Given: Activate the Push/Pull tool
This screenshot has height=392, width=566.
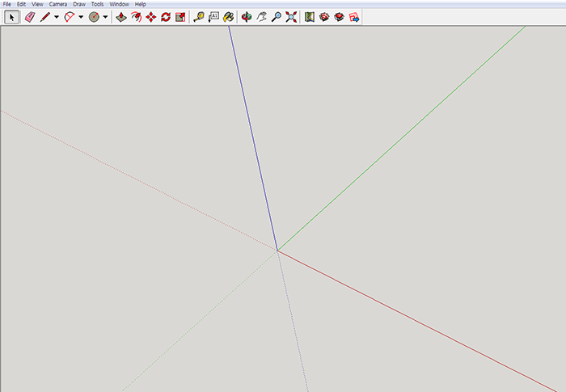Looking at the screenshot, I should (x=121, y=17).
